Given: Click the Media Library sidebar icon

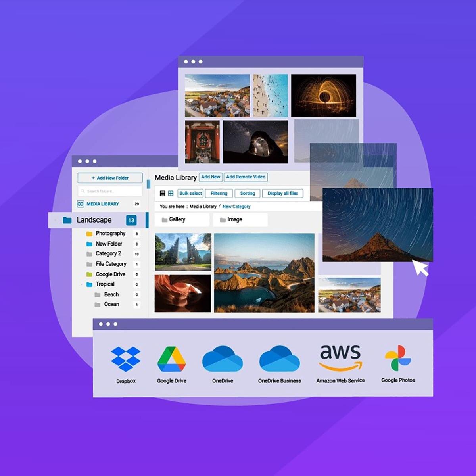Looking at the screenshot, I should tap(81, 204).
